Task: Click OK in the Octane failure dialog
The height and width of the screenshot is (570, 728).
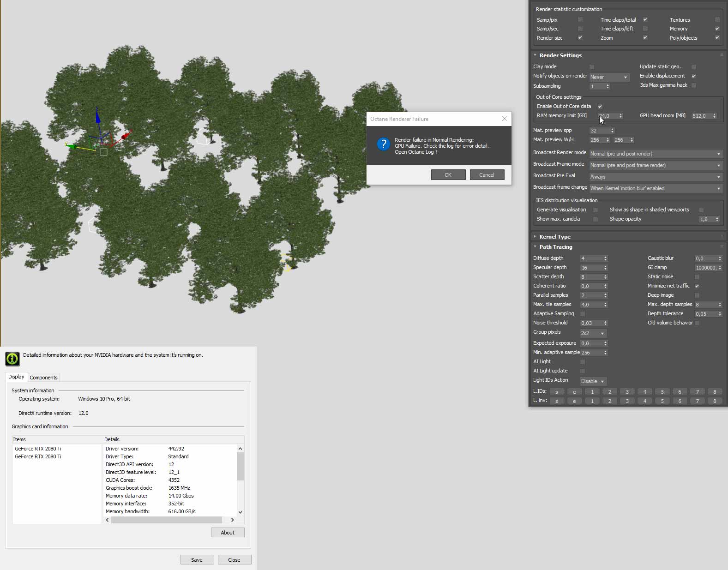Action: [448, 175]
